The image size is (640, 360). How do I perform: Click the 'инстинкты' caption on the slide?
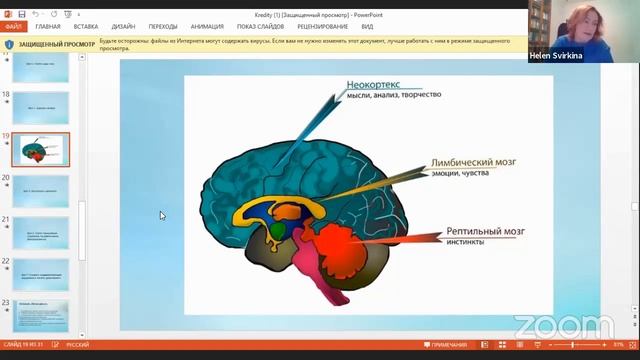click(465, 242)
